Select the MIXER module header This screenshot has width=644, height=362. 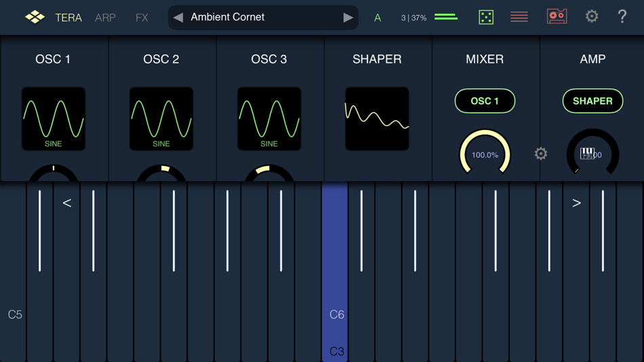[x=485, y=59]
